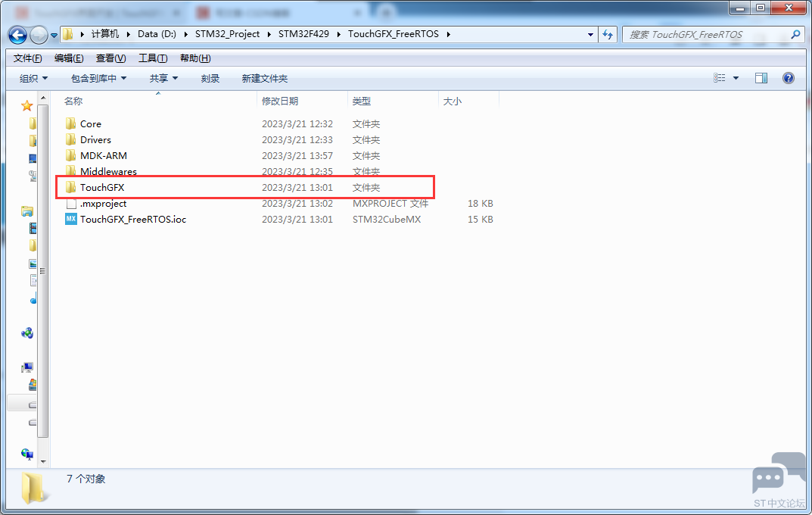Jump to STM32F429 in the breadcrumb
The width and height of the screenshot is (812, 515).
(x=303, y=33)
